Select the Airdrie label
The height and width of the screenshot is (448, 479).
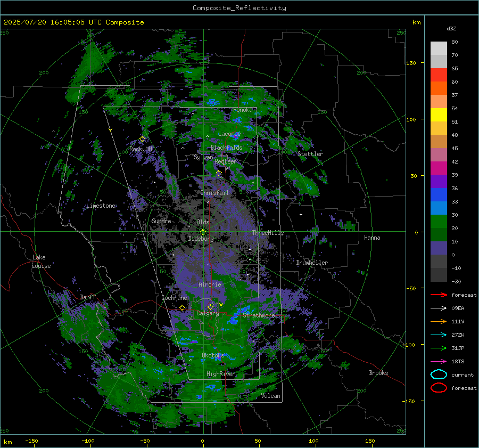[210, 284]
